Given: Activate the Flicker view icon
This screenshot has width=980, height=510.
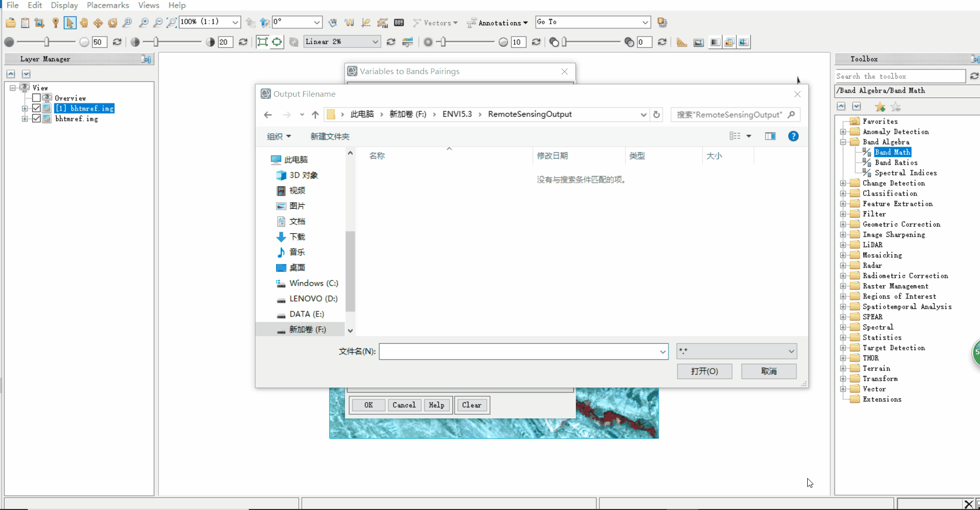Looking at the screenshot, I should (x=729, y=42).
